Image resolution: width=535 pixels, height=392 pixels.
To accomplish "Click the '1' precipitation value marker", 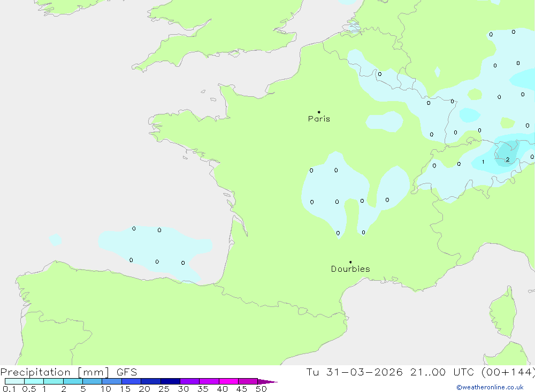I will [x=483, y=162].
